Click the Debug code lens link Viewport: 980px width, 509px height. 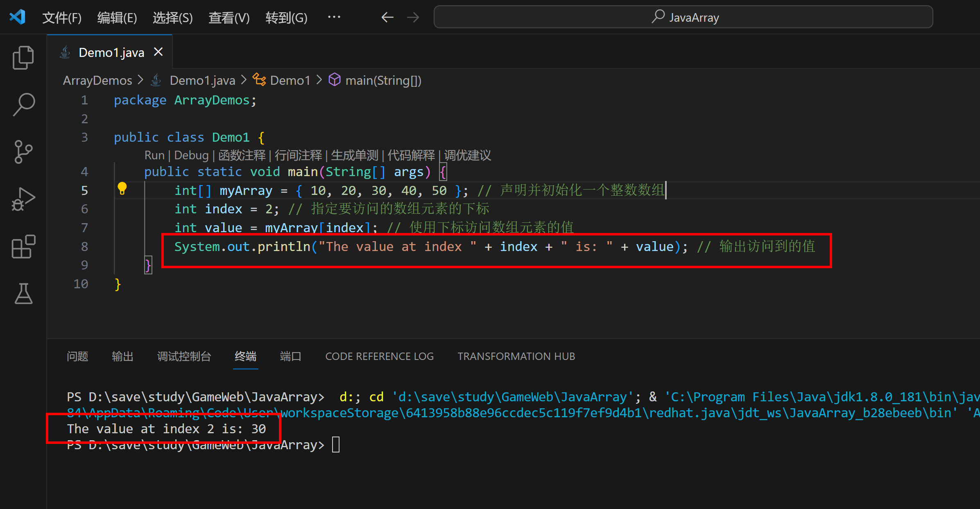[x=191, y=155]
